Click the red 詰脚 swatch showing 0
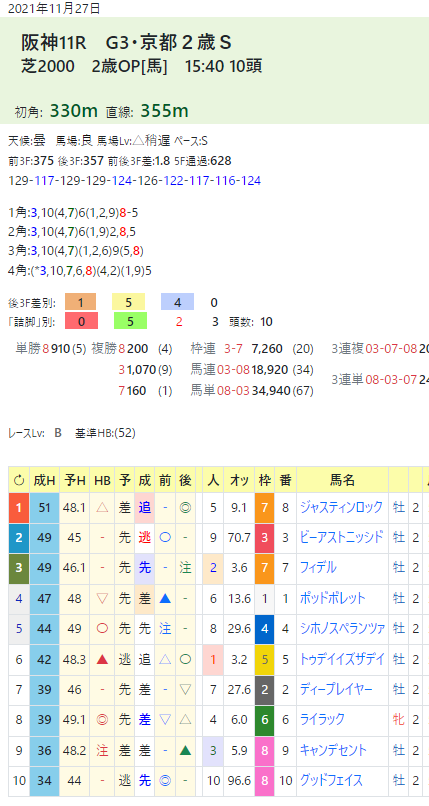 [81, 322]
